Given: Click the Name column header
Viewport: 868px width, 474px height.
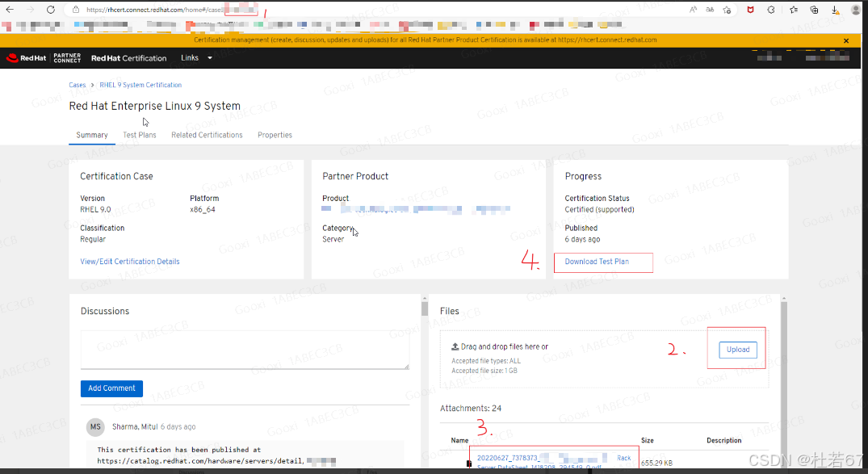Looking at the screenshot, I should [x=459, y=440].
